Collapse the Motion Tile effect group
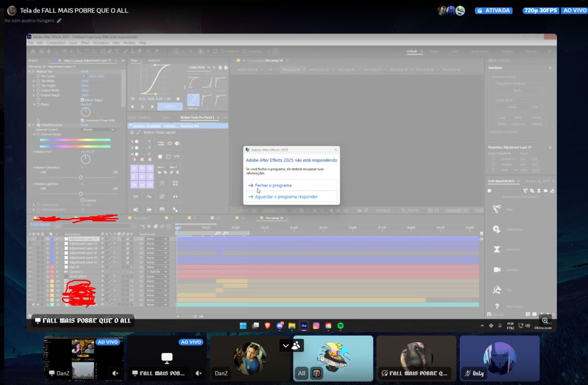The image size is (588, 385). 29,72
